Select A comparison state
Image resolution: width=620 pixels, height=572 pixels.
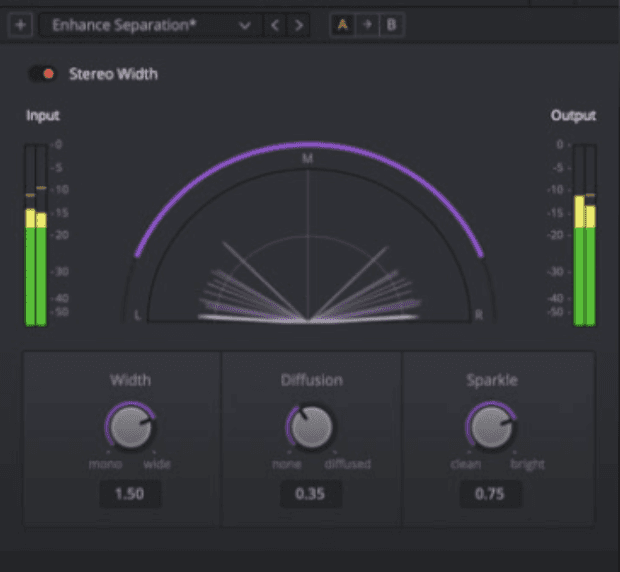tap(342, 25)
